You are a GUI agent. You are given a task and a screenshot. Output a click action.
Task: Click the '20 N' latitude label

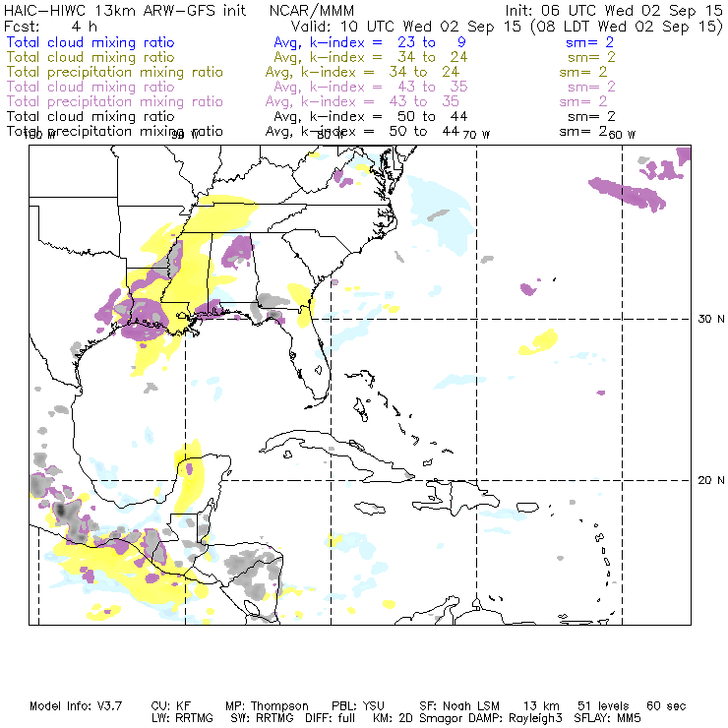click(x=711, y=480)
